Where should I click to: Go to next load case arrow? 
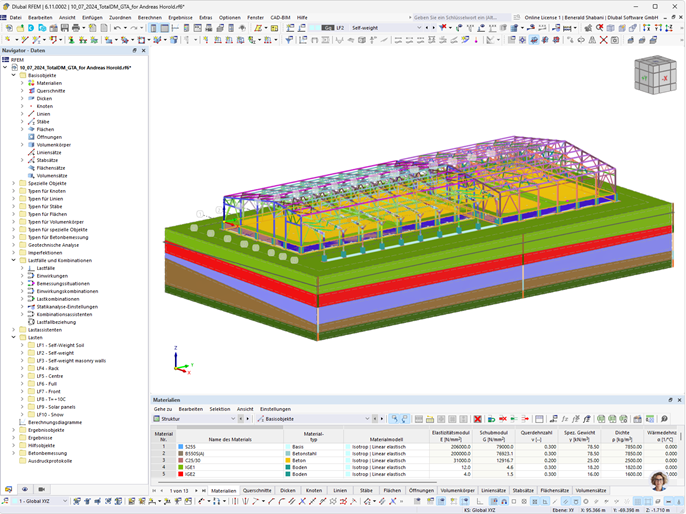434,28
